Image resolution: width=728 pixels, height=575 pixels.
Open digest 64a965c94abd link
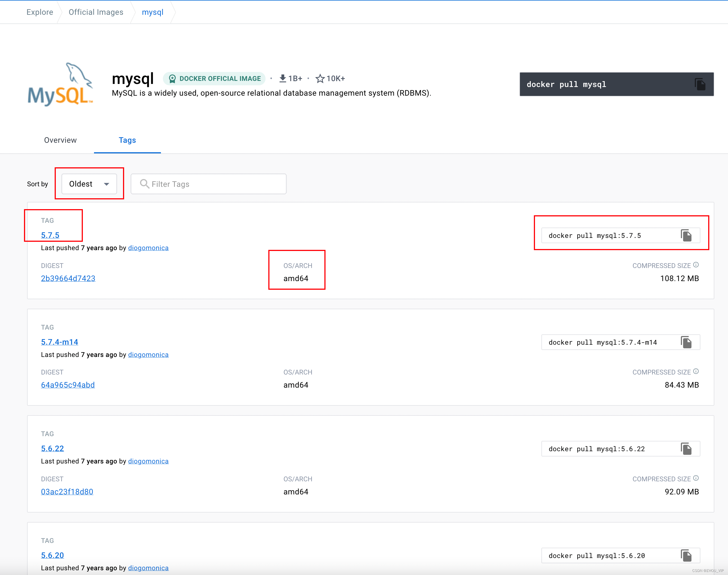pos(68,385)
